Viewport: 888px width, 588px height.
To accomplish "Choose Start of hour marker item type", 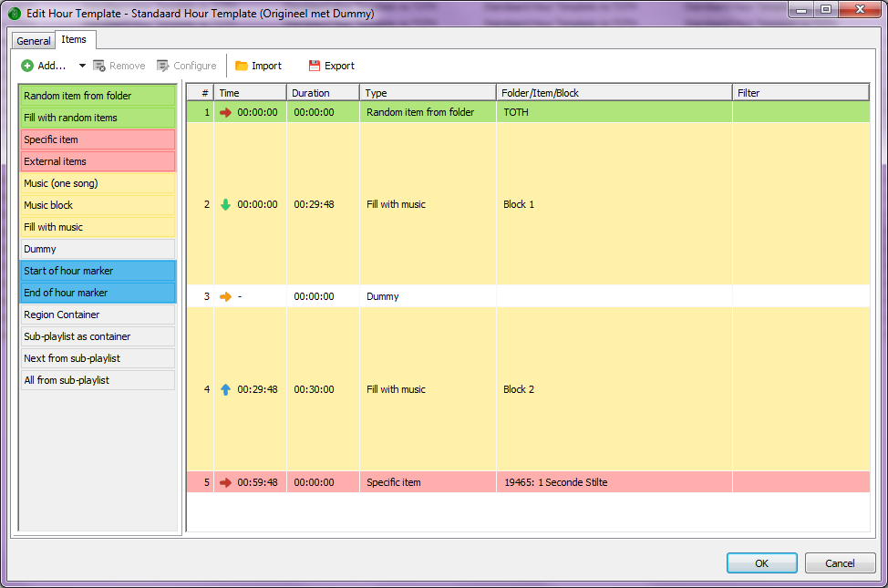I will click(x=98, y=271).
